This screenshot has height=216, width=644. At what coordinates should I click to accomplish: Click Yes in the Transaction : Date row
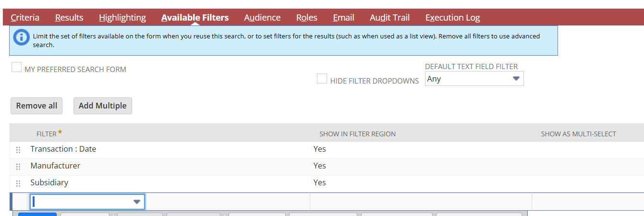[319, 149]
